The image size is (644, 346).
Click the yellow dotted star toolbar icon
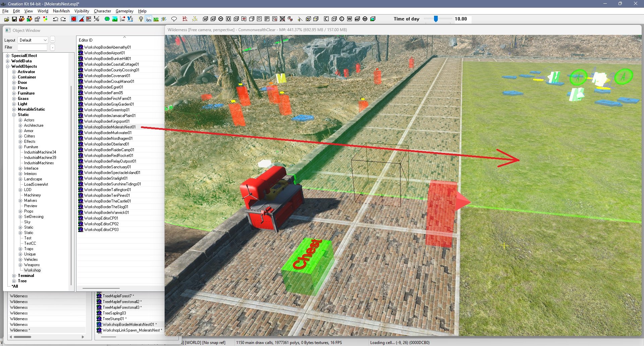(195, 19)
